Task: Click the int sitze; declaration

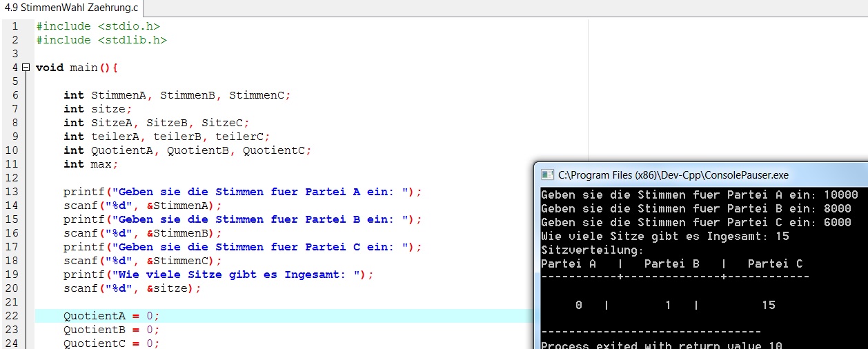Action: (x=97, y=109)
